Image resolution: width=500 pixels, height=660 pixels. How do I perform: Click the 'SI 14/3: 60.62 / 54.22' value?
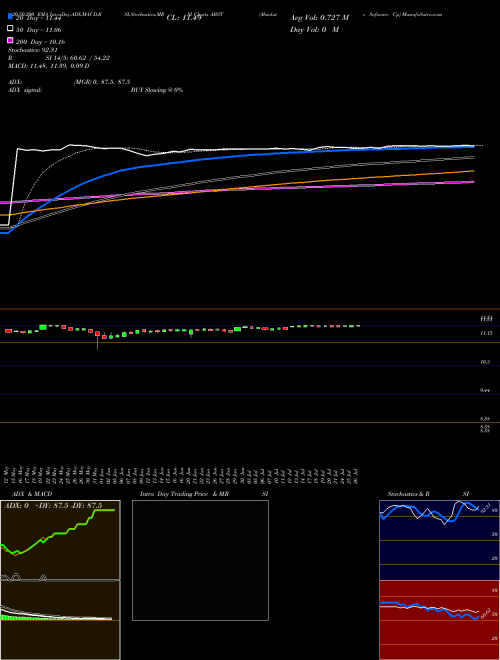coord(78,58)
